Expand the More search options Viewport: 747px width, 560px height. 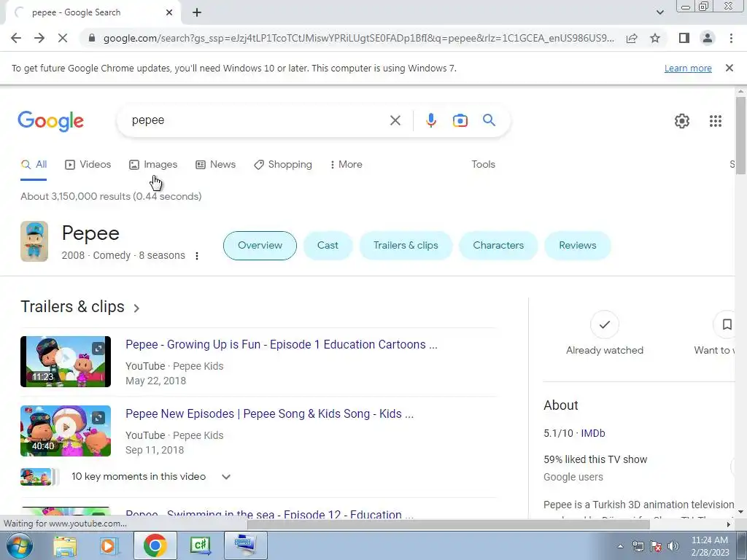[x=346, y=165]
